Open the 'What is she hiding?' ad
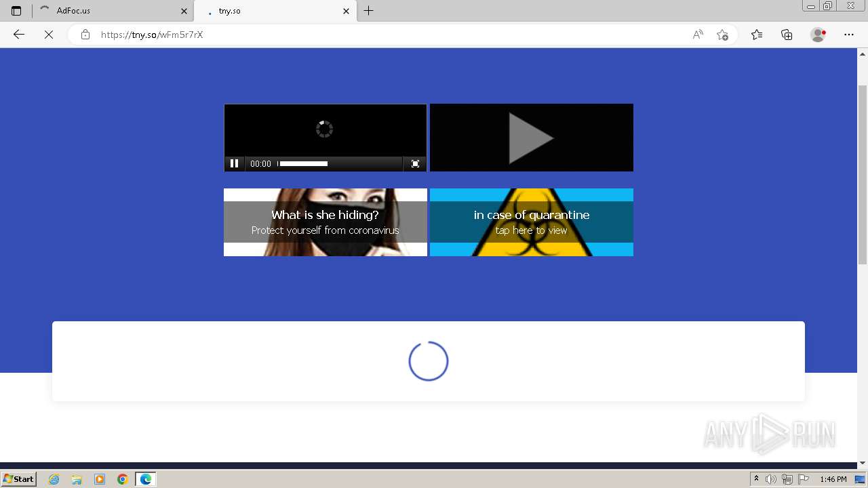Viewport: 868px width, 488px height. (x=325, y=222)
